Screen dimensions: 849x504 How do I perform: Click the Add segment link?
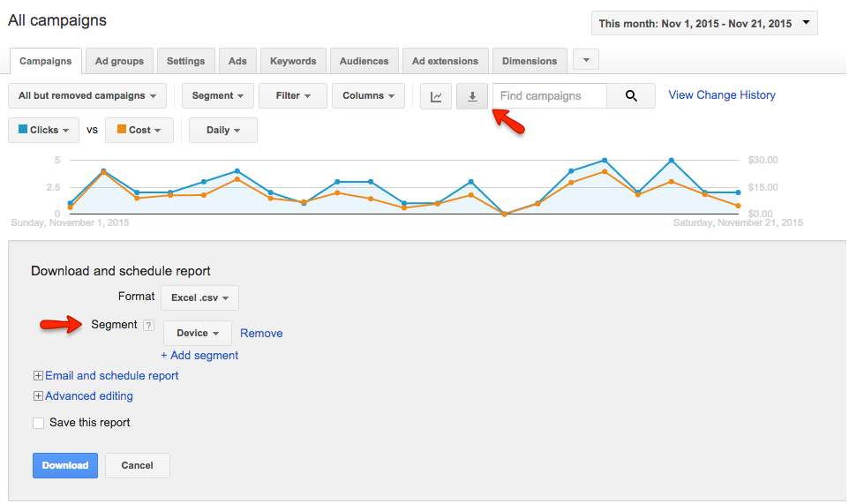tap(199, 356)
